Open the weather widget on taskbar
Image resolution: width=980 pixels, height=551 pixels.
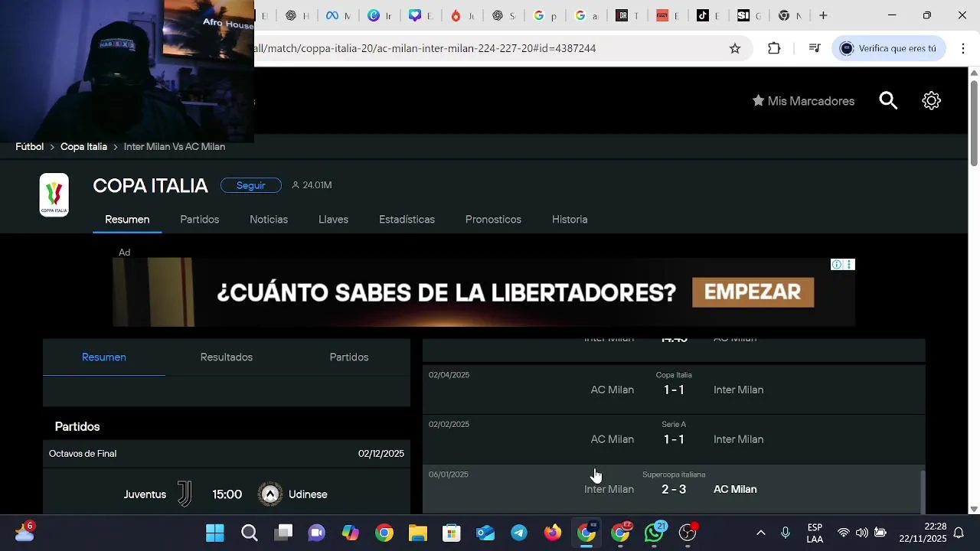pyautogui.click(x=24, y=533)
